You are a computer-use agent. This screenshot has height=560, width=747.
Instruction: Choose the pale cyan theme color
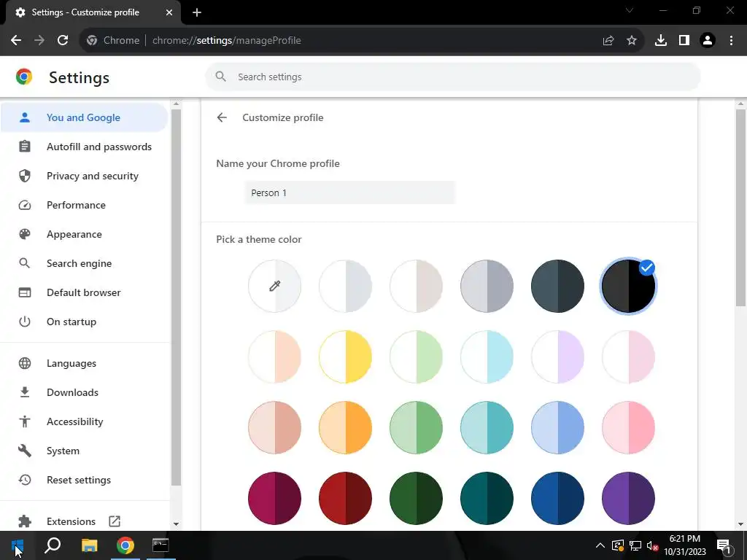[x=487, y=357]
